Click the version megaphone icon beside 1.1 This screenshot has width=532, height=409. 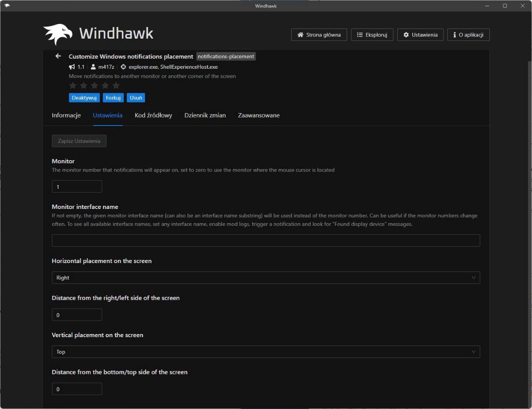point(72,67)
